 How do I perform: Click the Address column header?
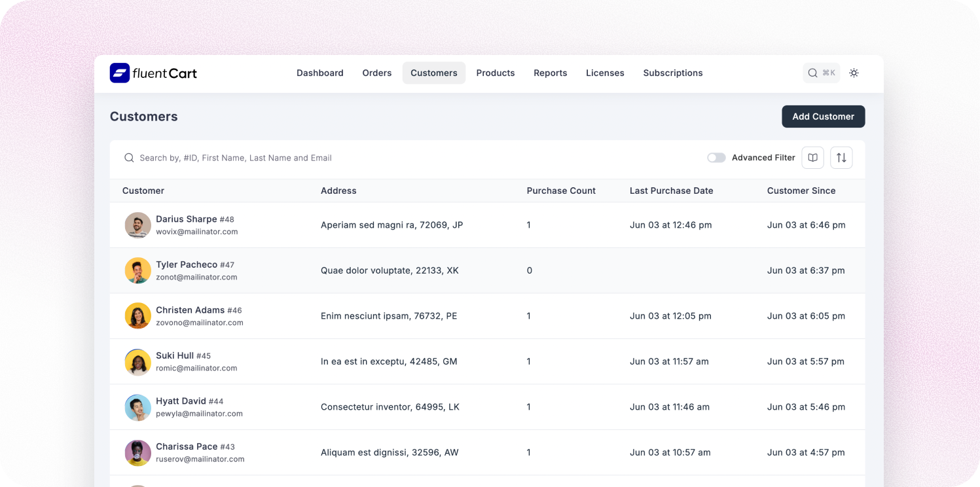(338, 191)
